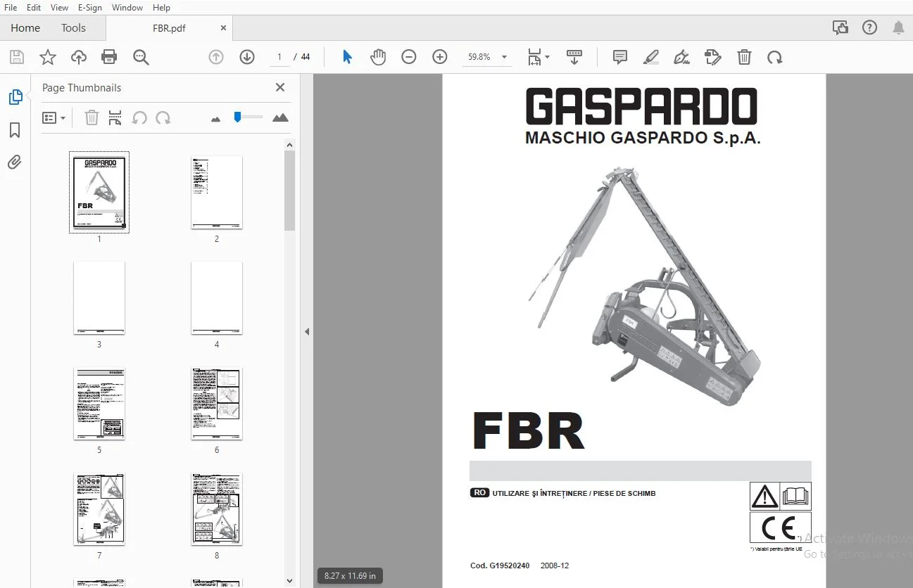
Task: Open the thumbnail panel options menu
Action: pos(53,117)
